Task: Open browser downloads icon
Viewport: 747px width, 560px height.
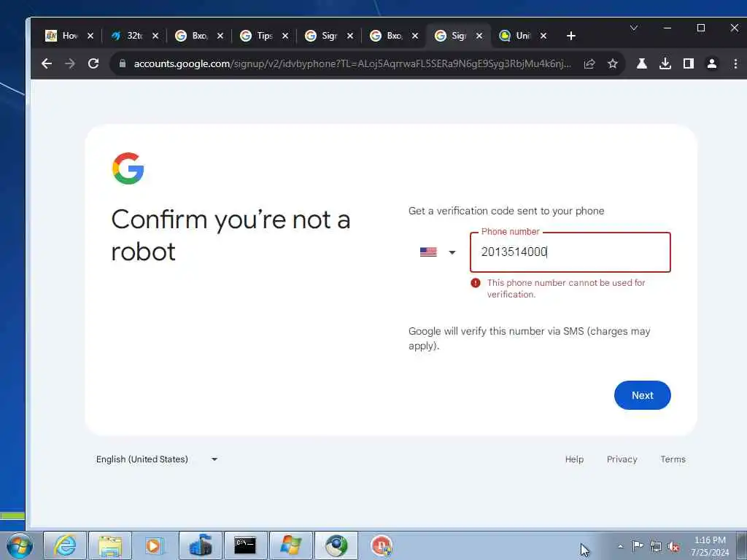Action: pos(665,63)
